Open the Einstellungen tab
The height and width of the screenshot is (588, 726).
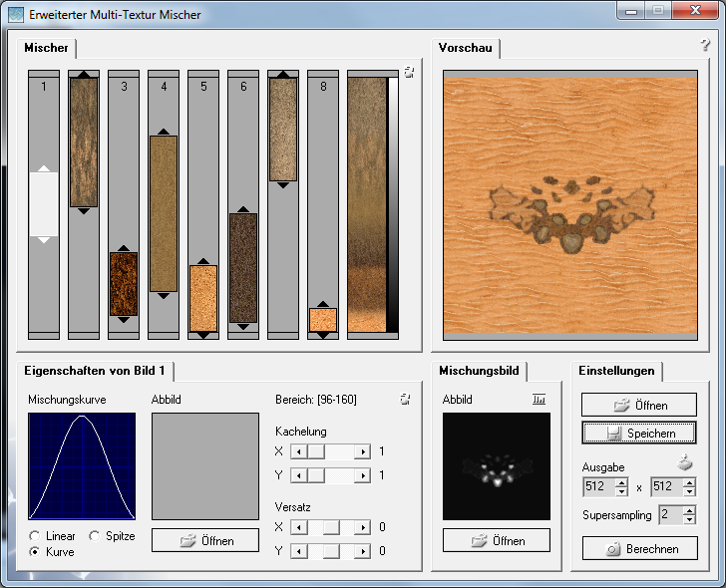click(x=616, y=371)
